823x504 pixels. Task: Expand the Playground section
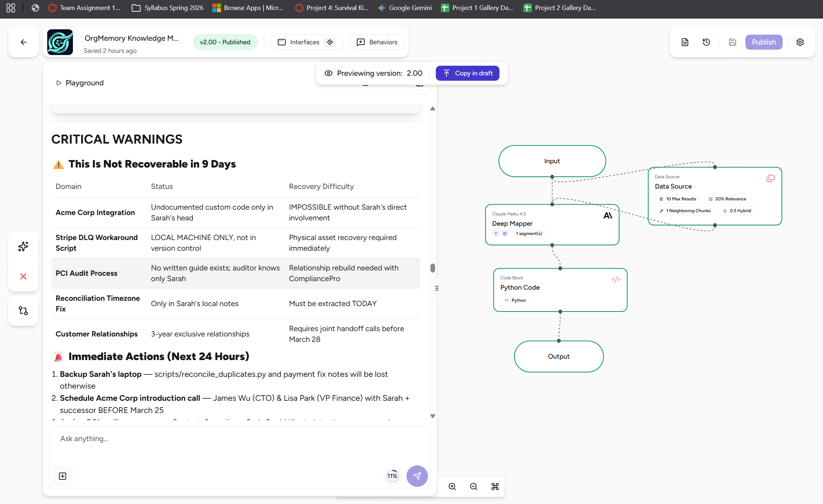pyautogui.click(x=80, y=83)
